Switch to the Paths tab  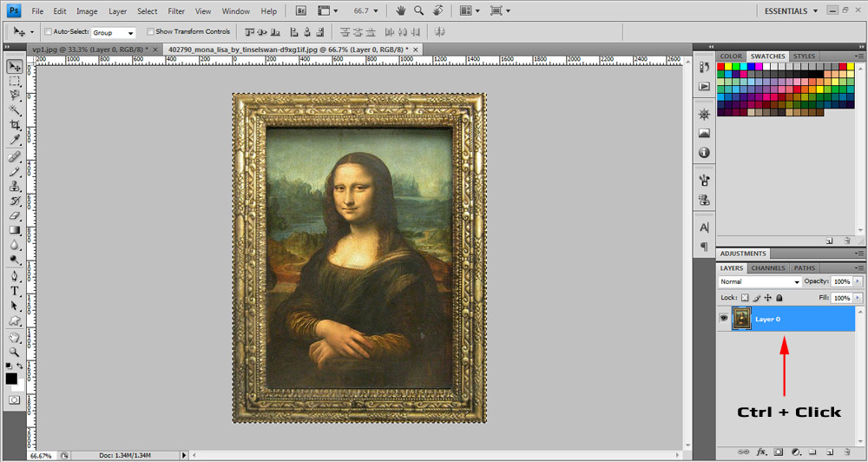(x=805, y=268)
